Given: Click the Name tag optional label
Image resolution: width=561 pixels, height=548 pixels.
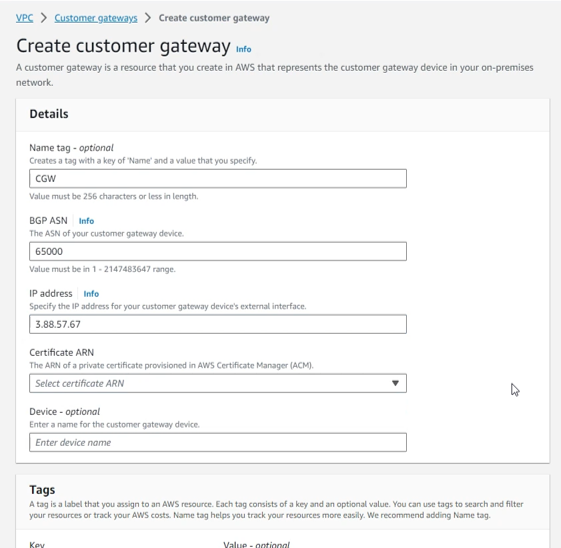Looking at the screenshot, I should tap(72, 148).
